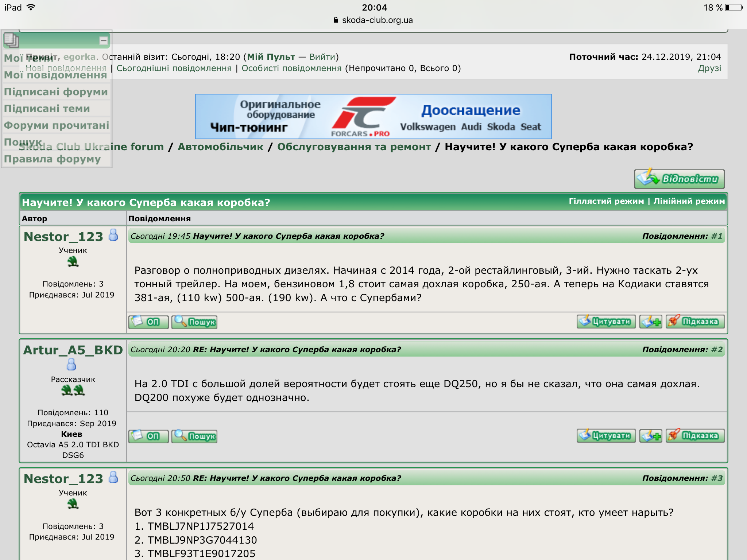Click multi-quote plus icon in post #2
This screenshot has height=560, width=747.
[650, 436]
